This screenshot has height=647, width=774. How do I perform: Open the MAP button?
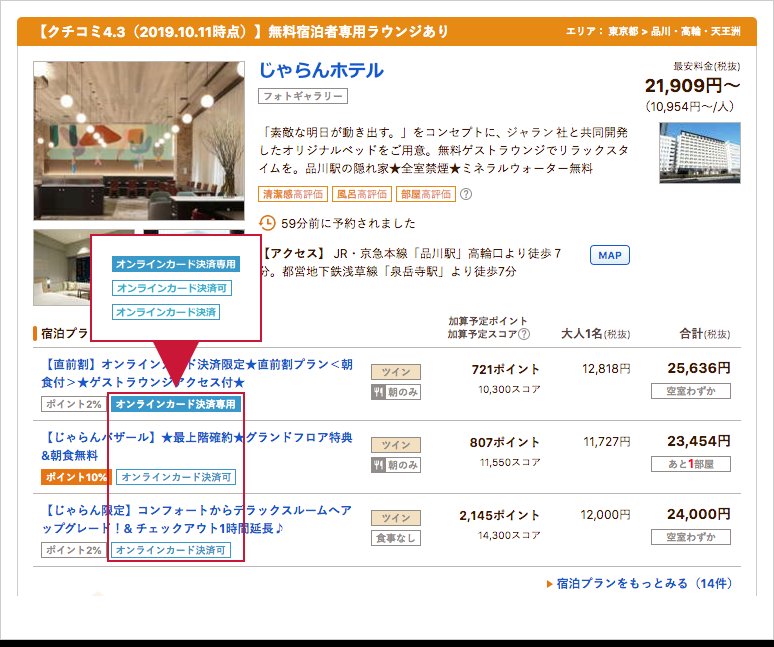pos(610,255)
